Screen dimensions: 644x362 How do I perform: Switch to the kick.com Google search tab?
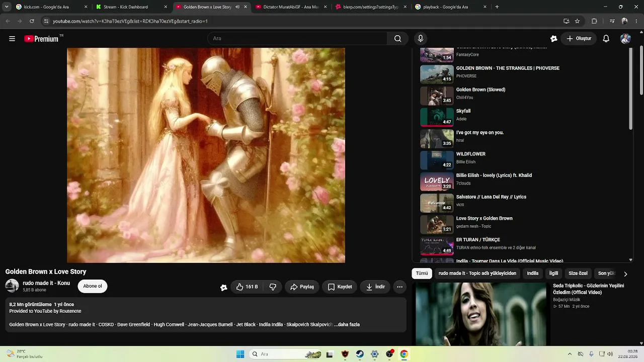[50, 7]
